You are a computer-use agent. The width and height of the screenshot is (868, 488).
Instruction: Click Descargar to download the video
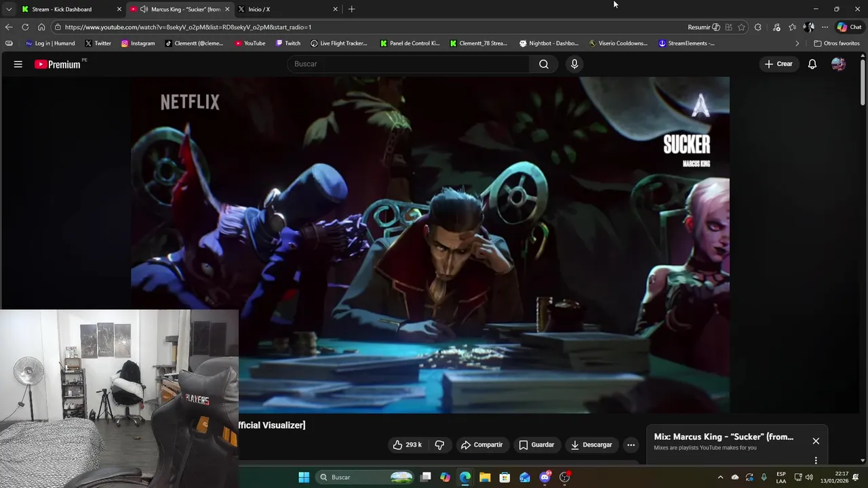pyautogui.click(x=591, y=445)
